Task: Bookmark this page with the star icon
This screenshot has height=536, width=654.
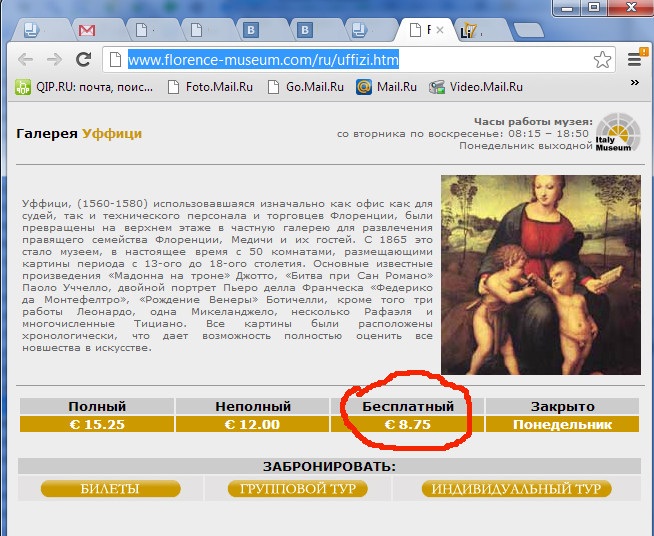Action: [x=602, y=60]
